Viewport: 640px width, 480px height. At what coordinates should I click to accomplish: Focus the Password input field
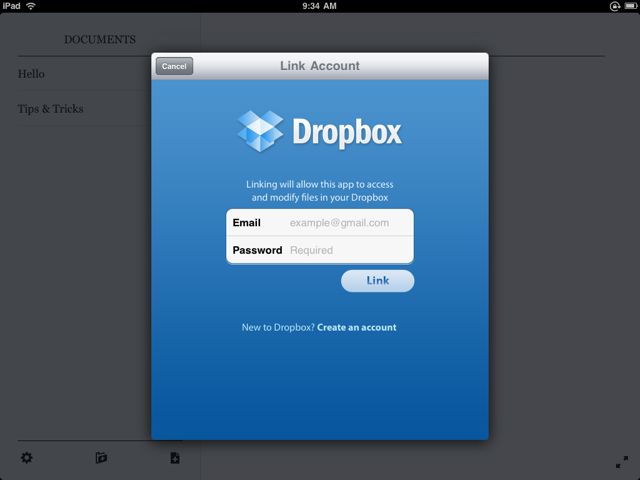[x=320, y=250]
